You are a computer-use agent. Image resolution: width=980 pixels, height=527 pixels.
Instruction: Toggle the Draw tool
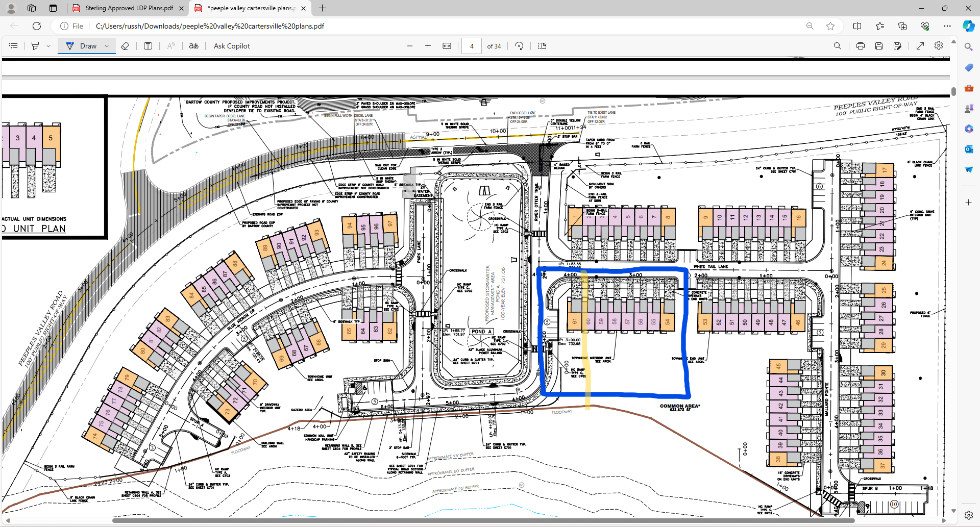(x=82, y=46)
